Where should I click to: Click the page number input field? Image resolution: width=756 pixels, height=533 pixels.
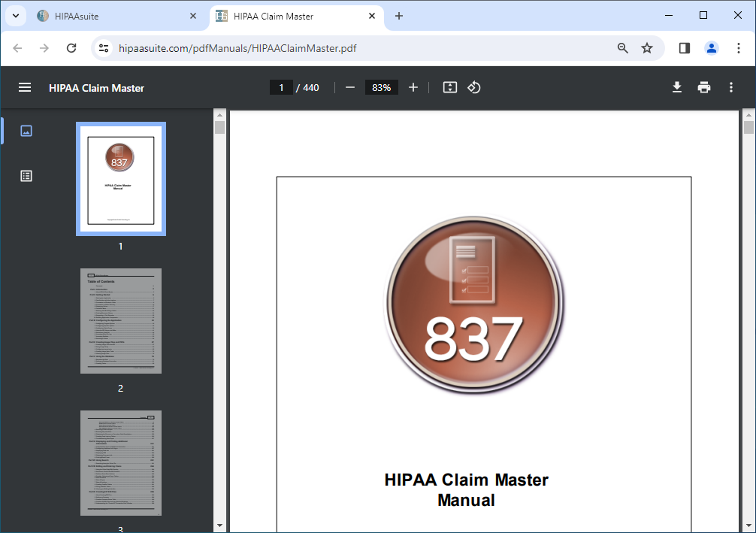tap(281, 87)
